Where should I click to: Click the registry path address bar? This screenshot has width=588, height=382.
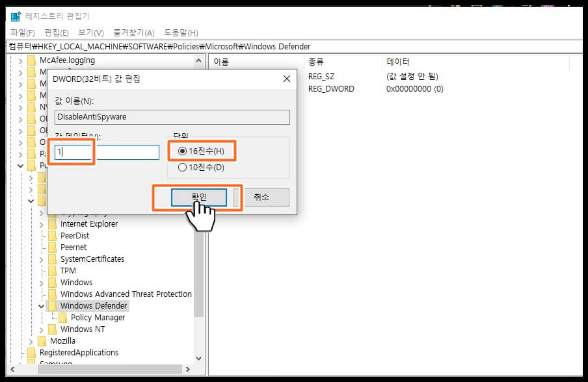(294, 46)
